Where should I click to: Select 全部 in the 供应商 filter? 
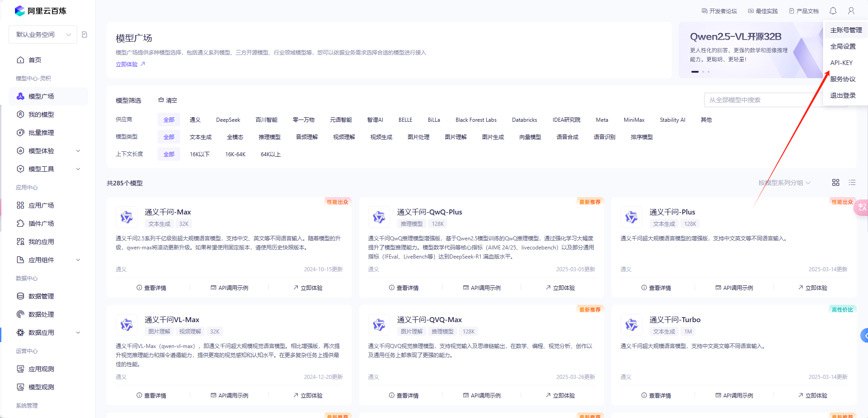(x=169, y=120)
